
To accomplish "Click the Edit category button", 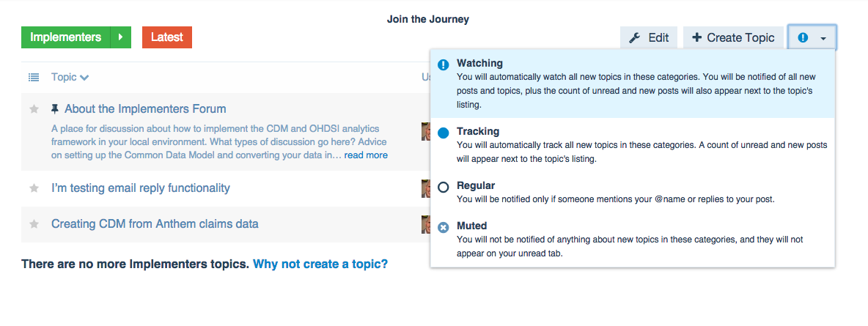I will pyautogui.click(x=649, y=38).
